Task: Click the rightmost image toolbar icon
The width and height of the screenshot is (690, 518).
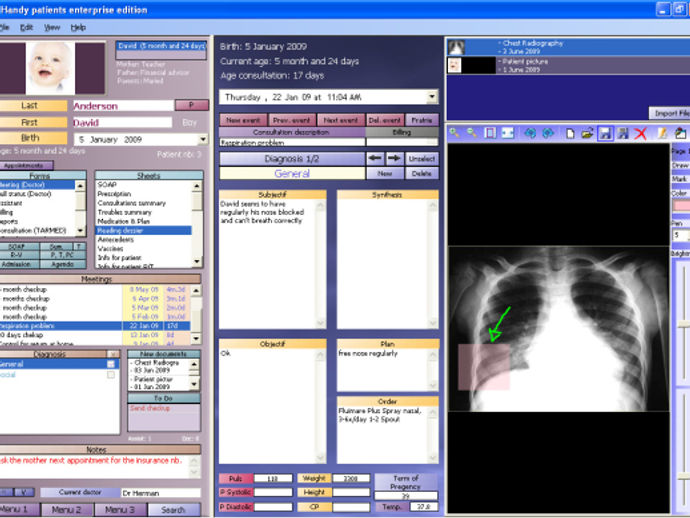Action: click(x=680, y=133)
